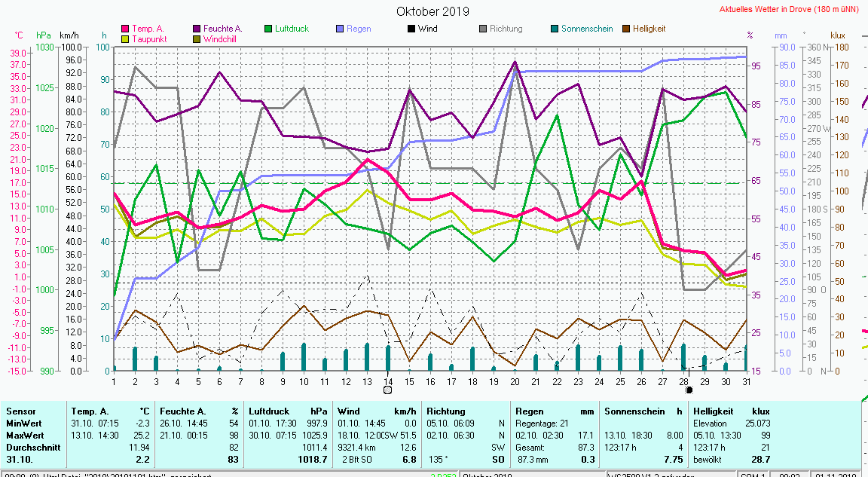Click the purple Feuchte A. legend square
The image size is (868, 477).
coord(197,29)
